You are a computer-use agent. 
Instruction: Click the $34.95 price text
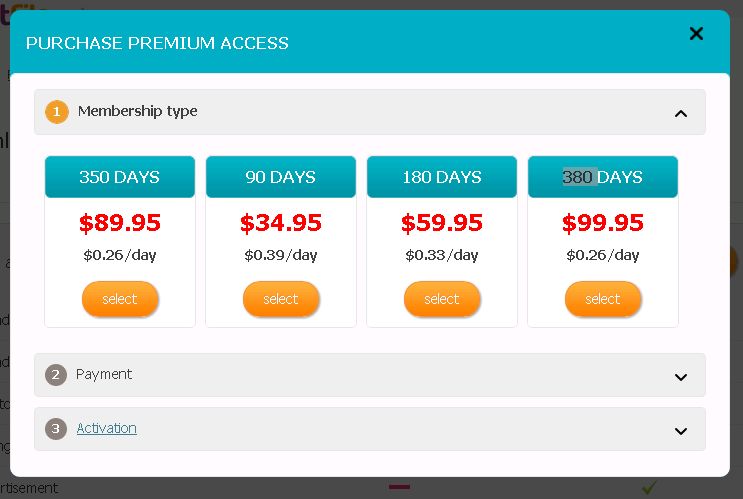pyautogui.click(x=281, y=222)
